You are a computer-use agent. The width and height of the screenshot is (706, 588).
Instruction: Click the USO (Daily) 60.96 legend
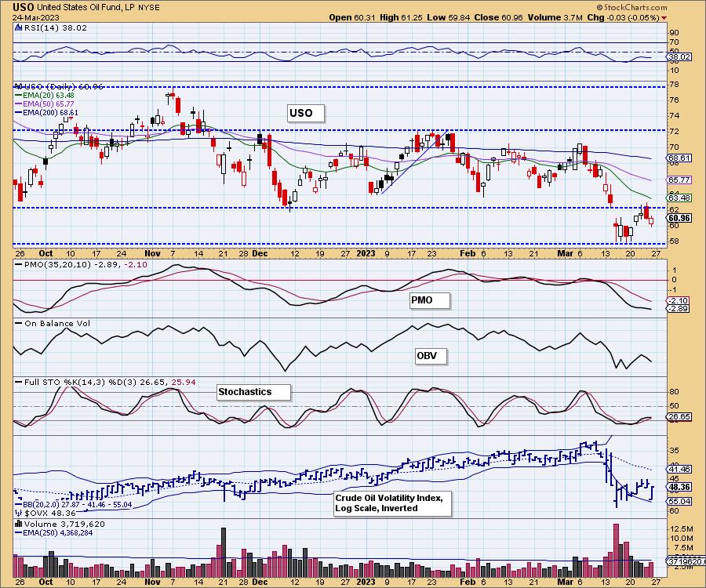click(x=60, y=86)
